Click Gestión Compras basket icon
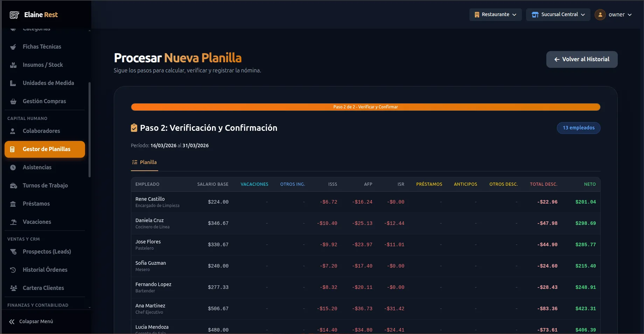644x334 pixels. [13, 101]
